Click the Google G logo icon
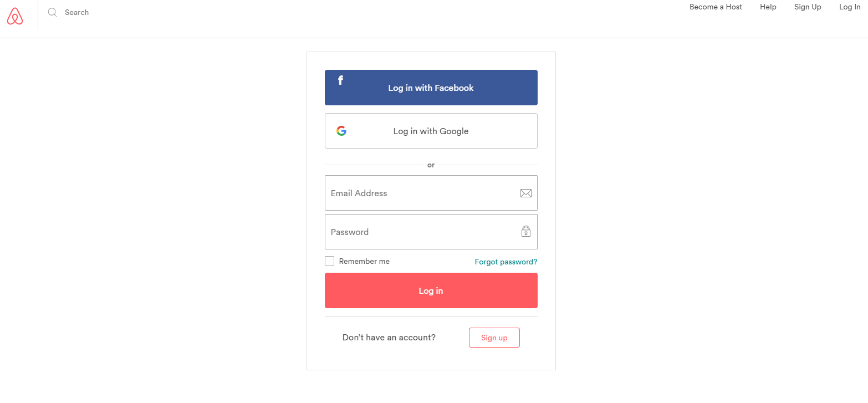Viewport: 868px width, 403px height. 341,131
